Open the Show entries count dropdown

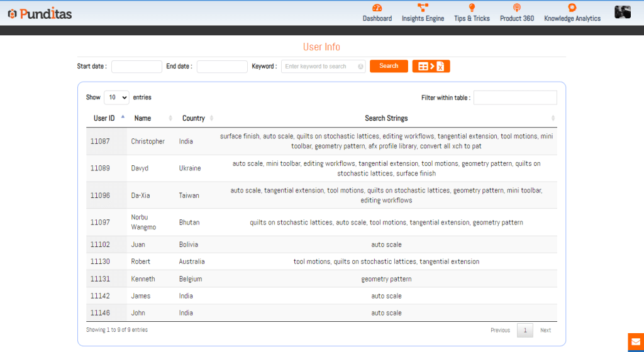[116, 97]
